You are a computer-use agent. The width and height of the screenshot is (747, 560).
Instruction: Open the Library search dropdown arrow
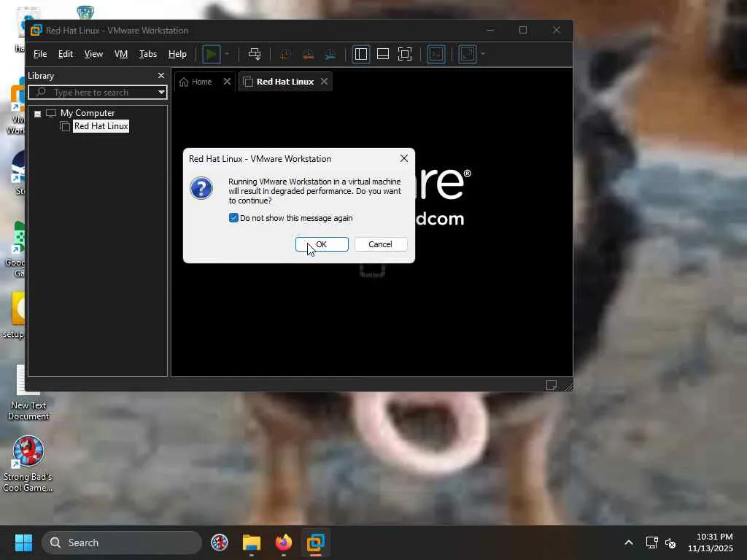161,92
